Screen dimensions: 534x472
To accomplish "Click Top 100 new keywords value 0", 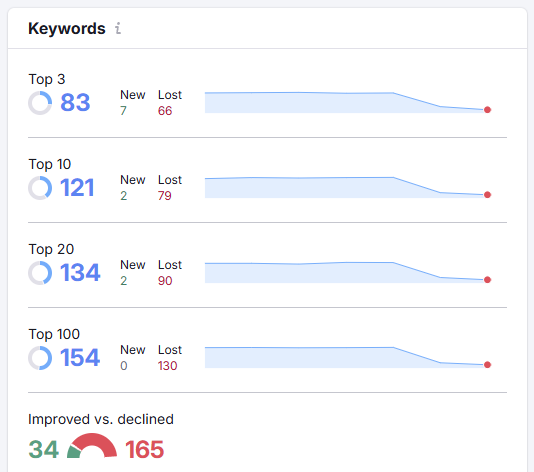I will point(124,366).
